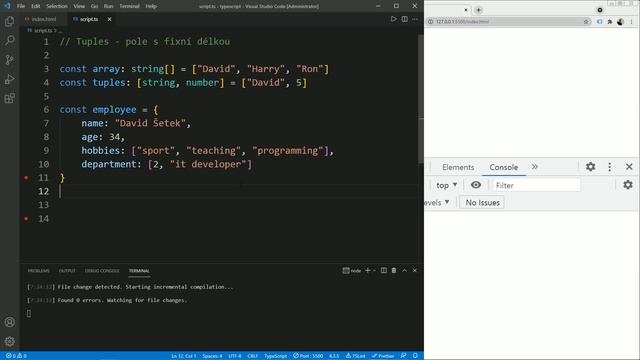Open the Help menu

(151, 6)
